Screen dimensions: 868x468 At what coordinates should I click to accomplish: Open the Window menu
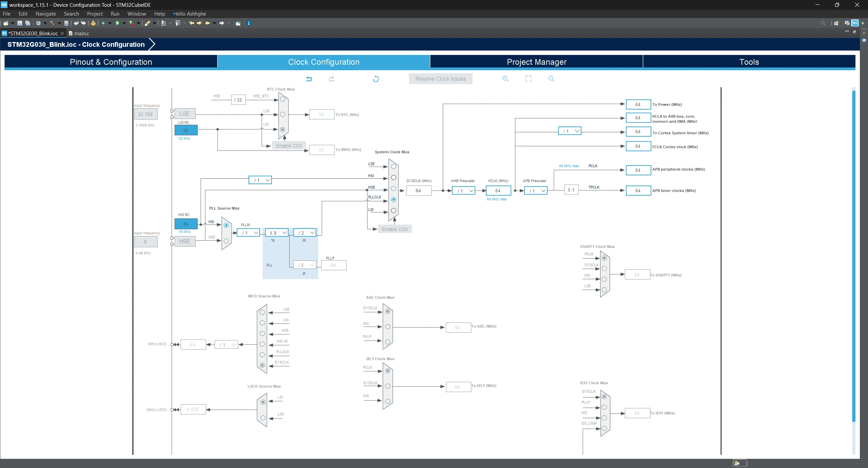click(137, 14)
